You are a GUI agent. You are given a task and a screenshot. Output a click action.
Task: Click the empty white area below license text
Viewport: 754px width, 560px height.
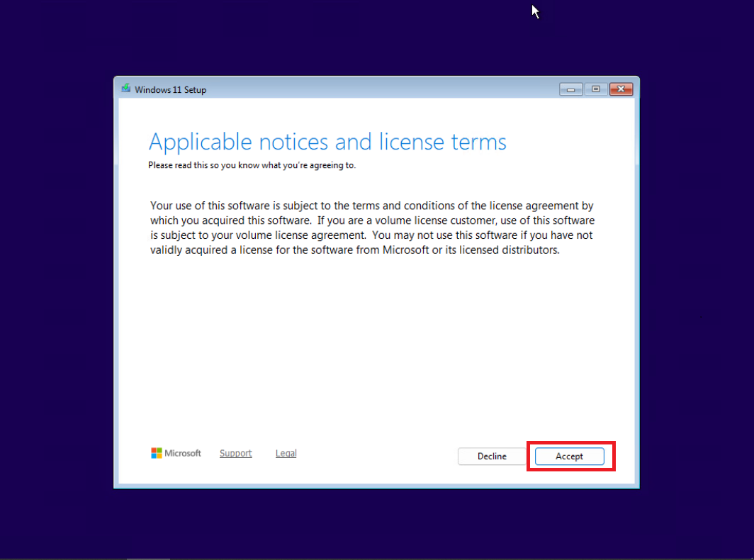(x=376, y=347)
